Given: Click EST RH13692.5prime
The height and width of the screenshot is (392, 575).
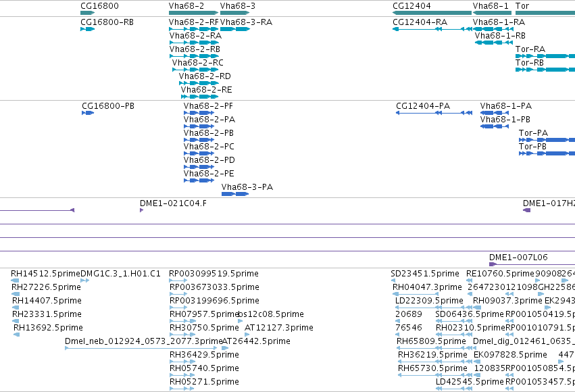Looking at the screenshot, I should 49,328.
